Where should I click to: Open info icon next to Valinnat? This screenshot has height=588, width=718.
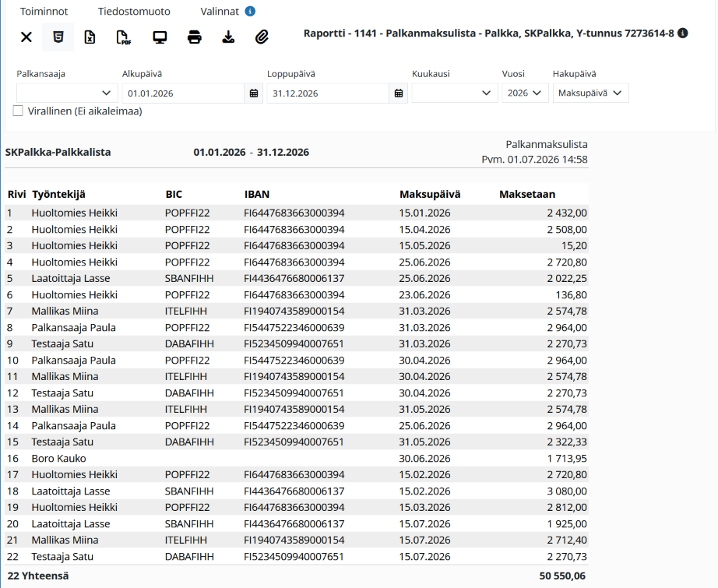250,11
